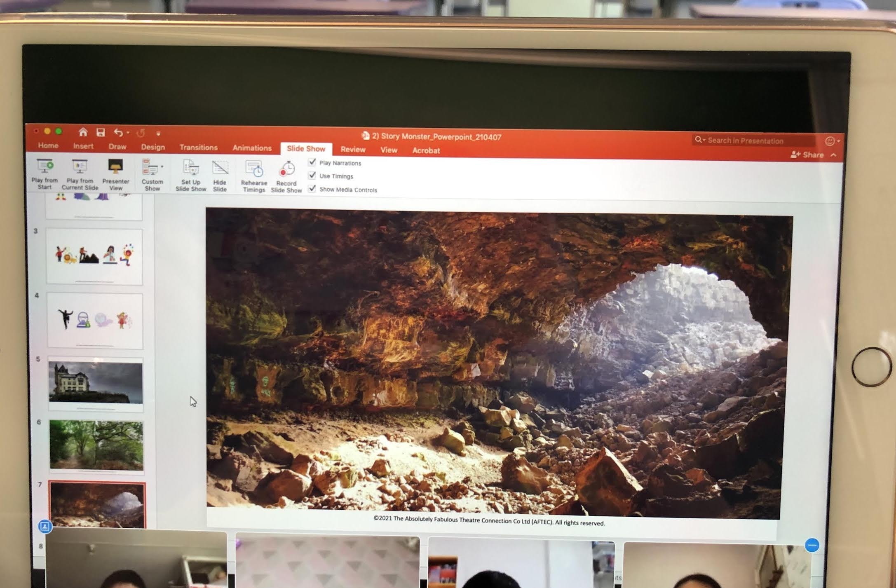Viewport: 896px width, 588px height.
Task: Click Set Up Slide Show
Action: 191,176
